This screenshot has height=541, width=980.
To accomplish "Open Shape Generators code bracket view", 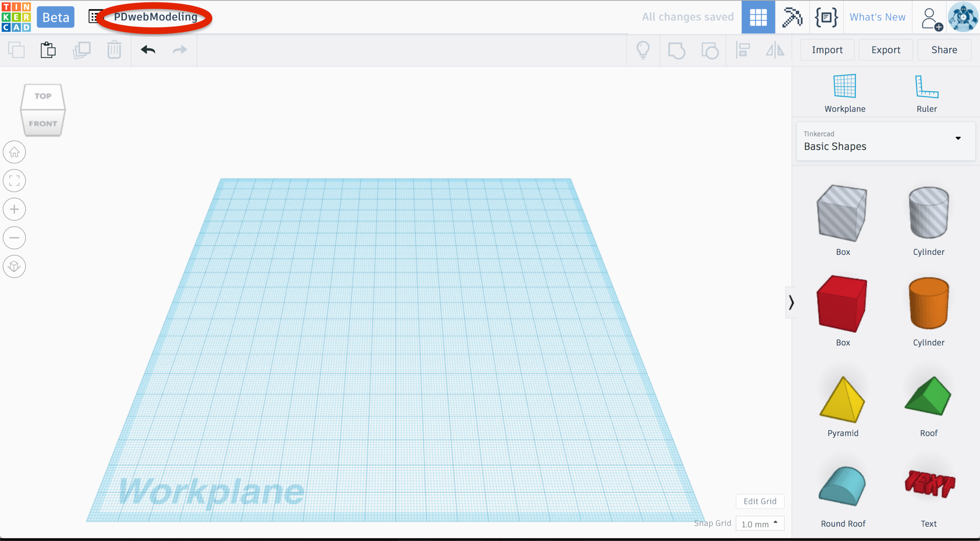I will [x=826, y=17].
